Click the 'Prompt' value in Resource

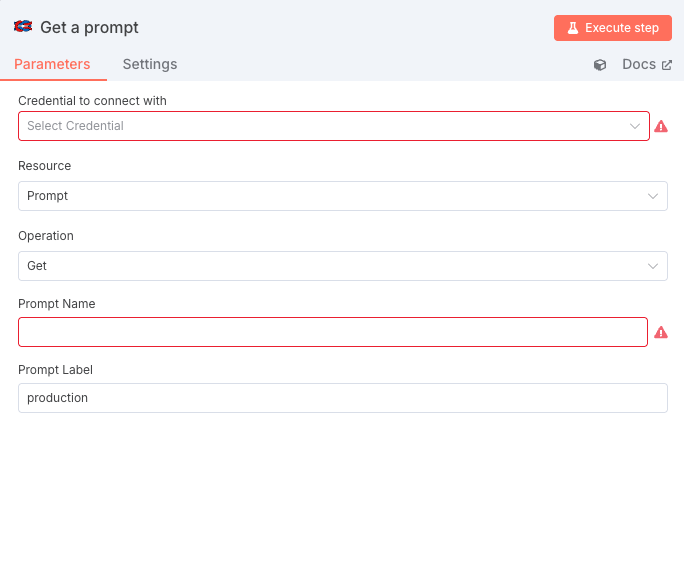coord(48,196)
